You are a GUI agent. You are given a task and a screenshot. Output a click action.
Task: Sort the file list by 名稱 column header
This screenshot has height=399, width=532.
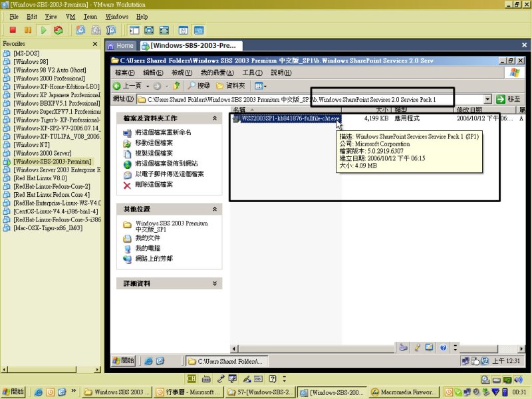[286, 110]
